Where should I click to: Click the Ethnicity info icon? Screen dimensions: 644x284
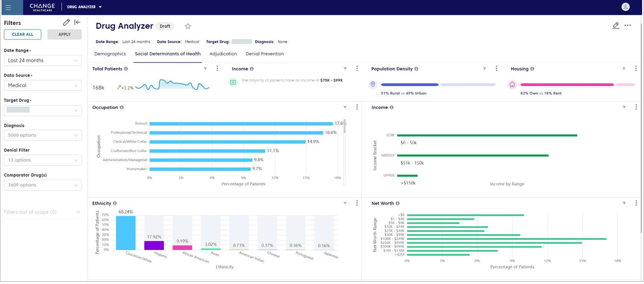pyautogui.click(x=115, y=204)
